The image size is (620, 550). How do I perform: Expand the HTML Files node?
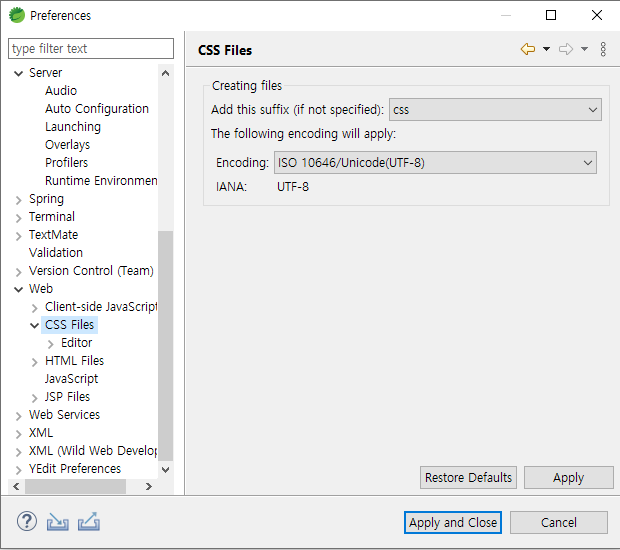[x=34, y=361]
